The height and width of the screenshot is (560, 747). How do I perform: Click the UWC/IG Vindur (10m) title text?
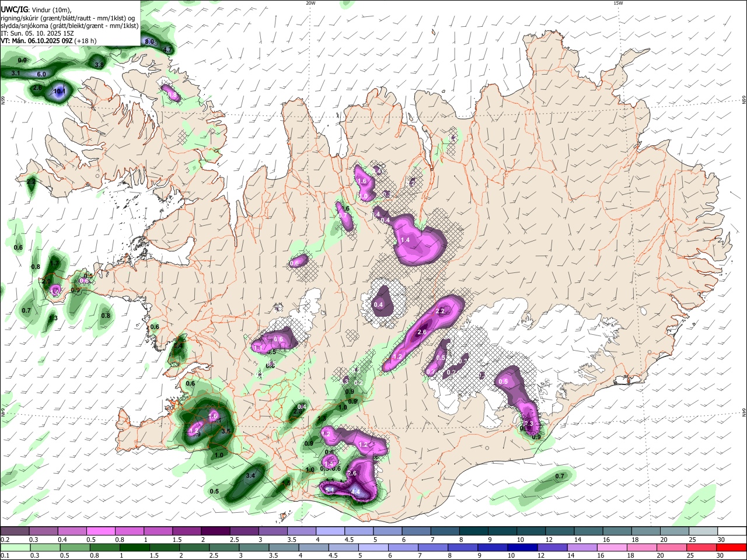point(36,10)
